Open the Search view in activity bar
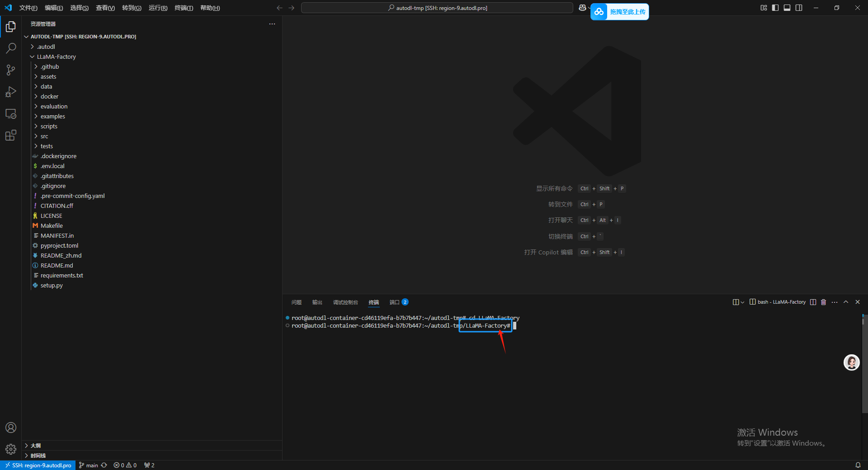Image resolution: width=868 pixels, height=470 pixels. click(11, 48)
